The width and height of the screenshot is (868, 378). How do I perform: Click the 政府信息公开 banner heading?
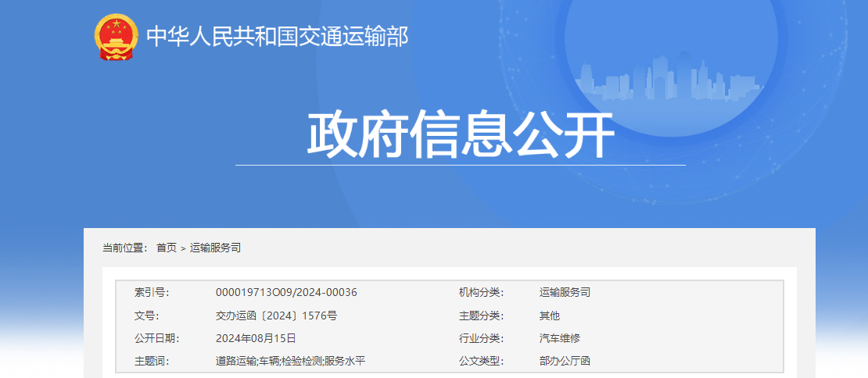(460, 135)
